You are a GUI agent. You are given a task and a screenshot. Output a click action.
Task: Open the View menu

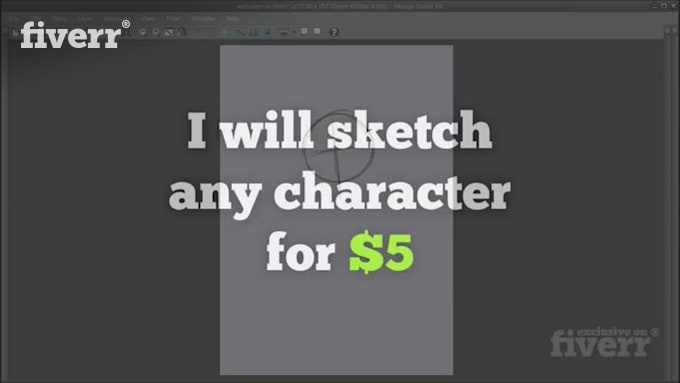148,19
